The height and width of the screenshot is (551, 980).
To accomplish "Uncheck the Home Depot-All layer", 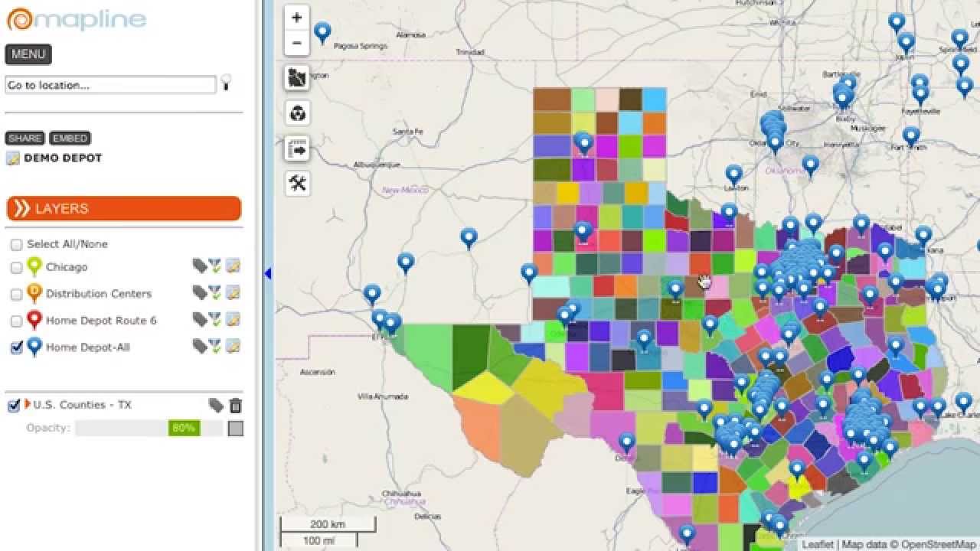I will point(16,347).
